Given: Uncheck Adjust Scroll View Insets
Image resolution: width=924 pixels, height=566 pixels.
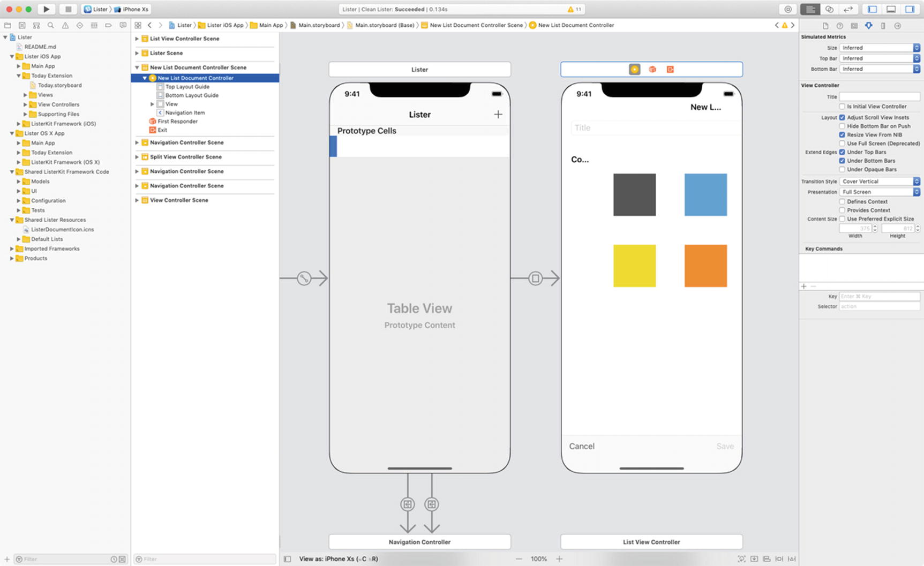Looking at the screenshot, I should click(842, 117).
